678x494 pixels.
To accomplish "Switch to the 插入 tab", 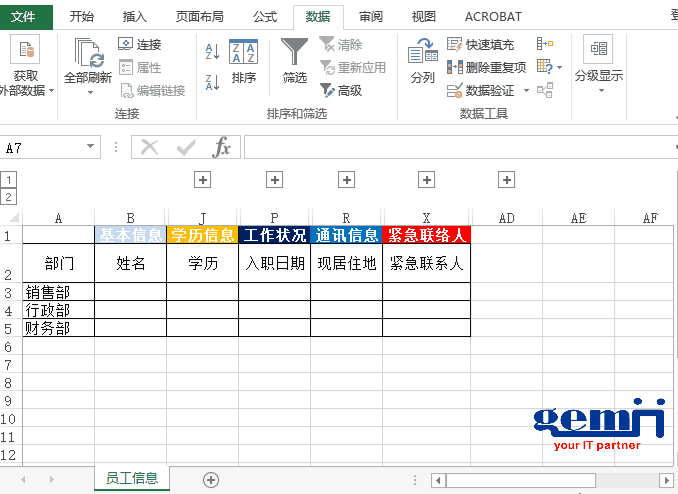I will click(x=134, y=17).
